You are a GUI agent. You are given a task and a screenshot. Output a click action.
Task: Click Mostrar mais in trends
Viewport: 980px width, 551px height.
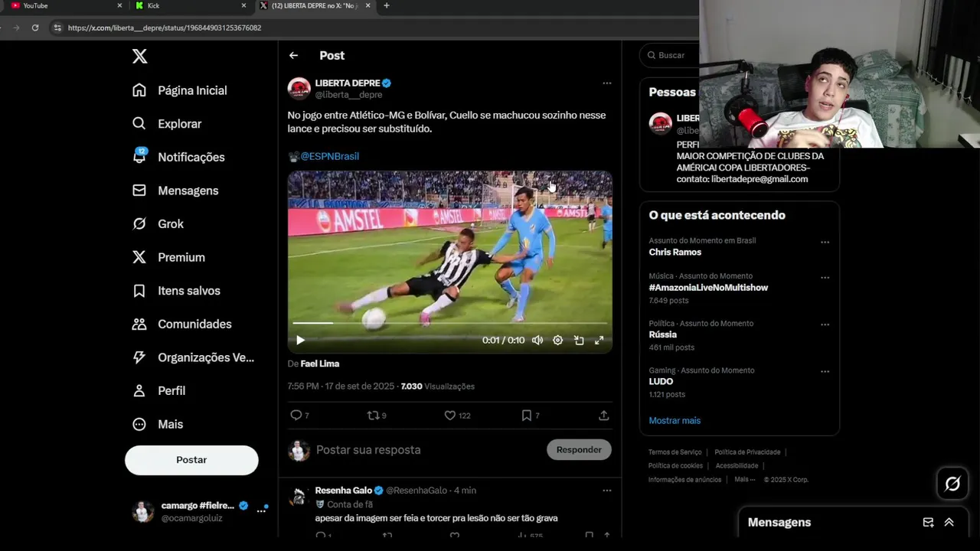(675, 420)
